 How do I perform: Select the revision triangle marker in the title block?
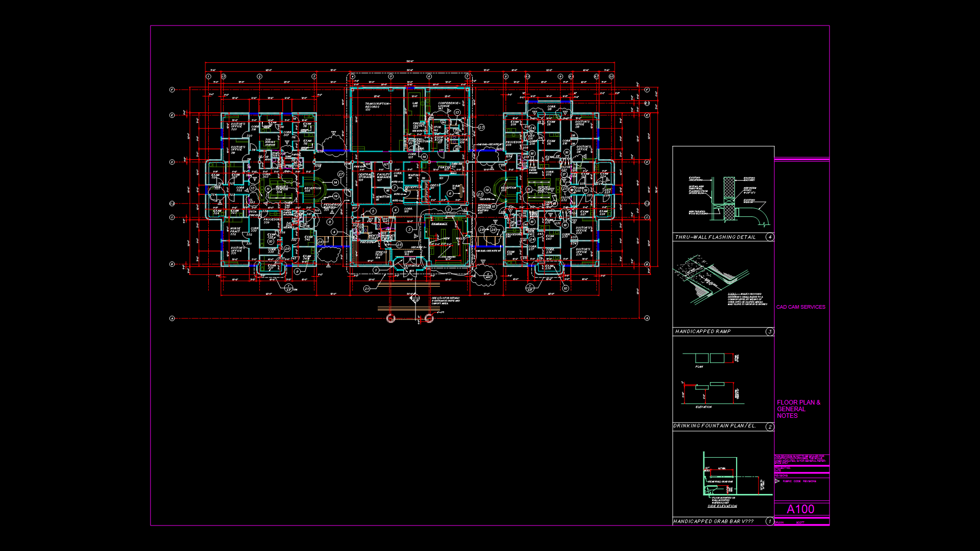pyautogui.click(x=777, y=481)
